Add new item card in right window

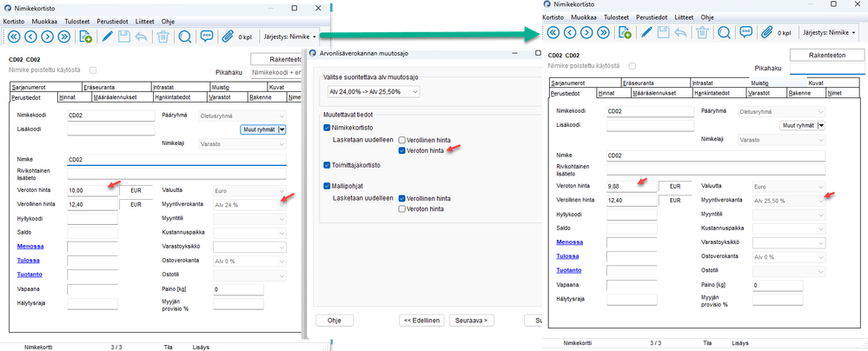pyautogui.click(x=625, y=33)
